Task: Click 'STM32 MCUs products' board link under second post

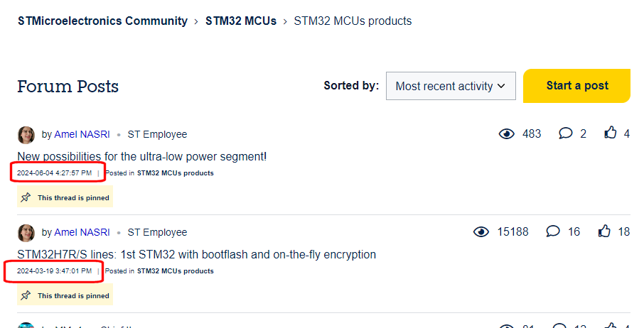Action: coord(175,270)
